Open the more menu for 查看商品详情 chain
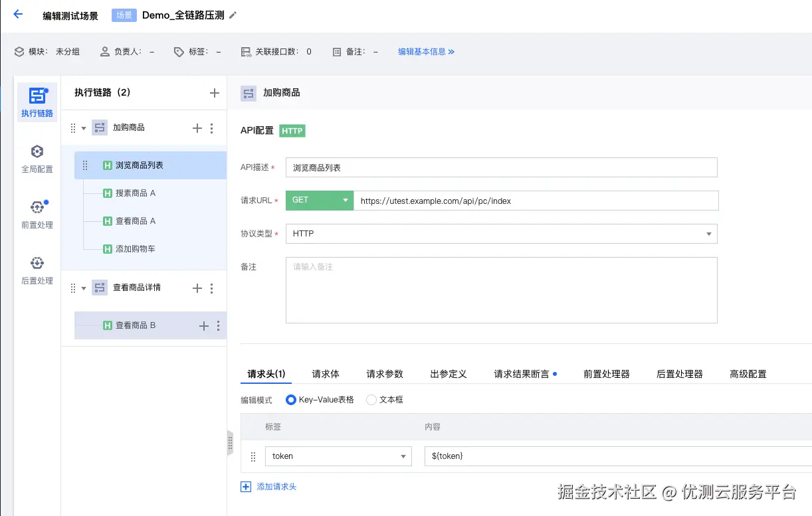The image size is (812, 516). [212, 288]
